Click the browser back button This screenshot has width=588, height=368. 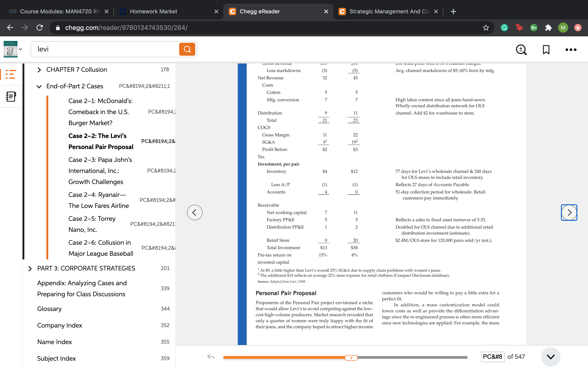10,28
